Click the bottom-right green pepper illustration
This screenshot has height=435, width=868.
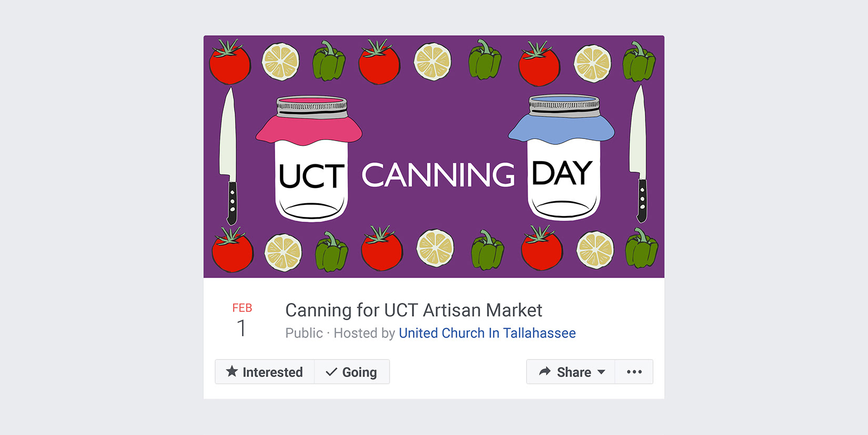tap(641, 248)
